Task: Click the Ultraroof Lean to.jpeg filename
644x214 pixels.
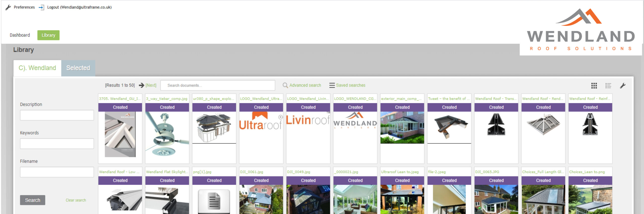Action: [400, 172]
